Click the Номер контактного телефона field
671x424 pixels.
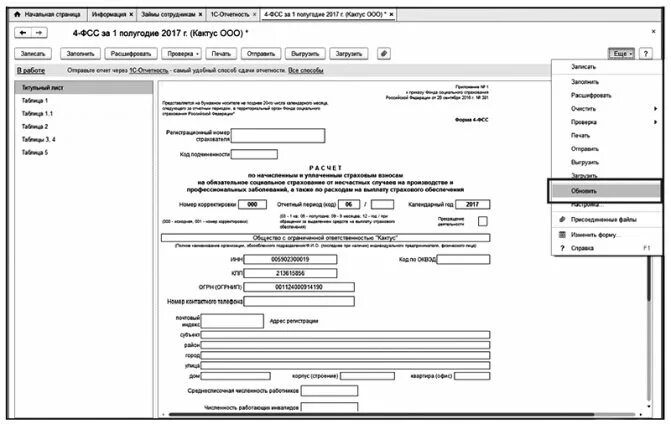tap(299, 301)
